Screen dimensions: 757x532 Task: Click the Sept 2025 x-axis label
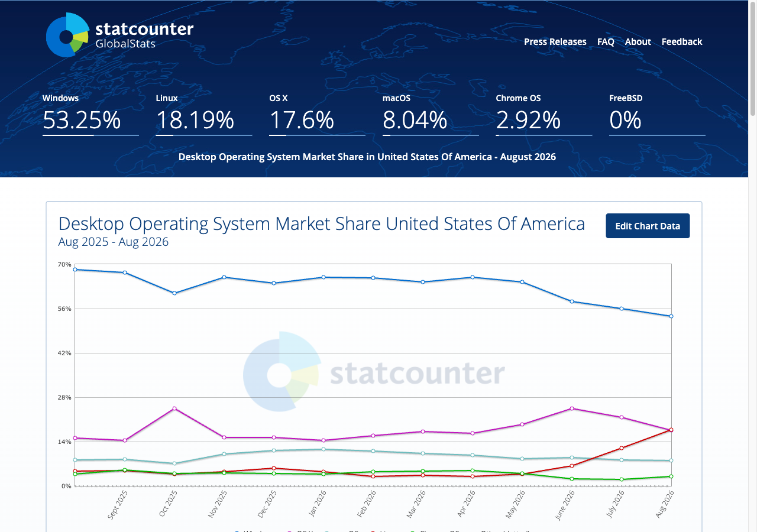[118, 505]
